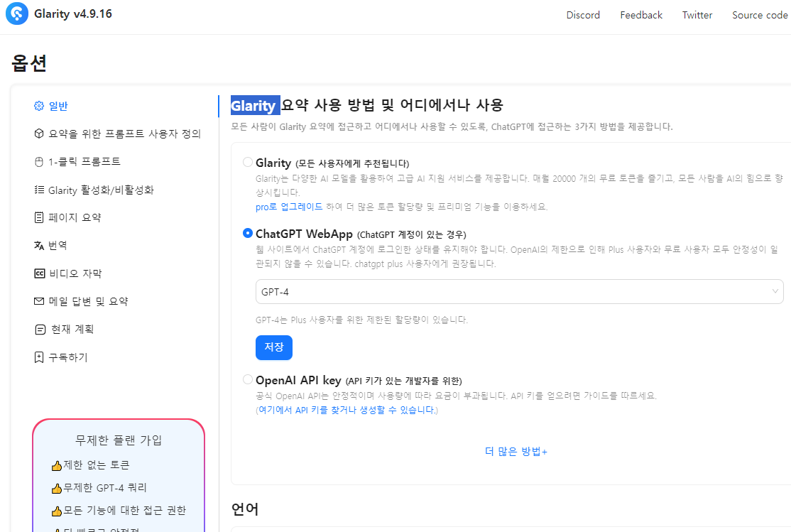791x532 pixels.
Task: Click 여기에서 API 키를 찾거나 생성 link
Action: 346,410
